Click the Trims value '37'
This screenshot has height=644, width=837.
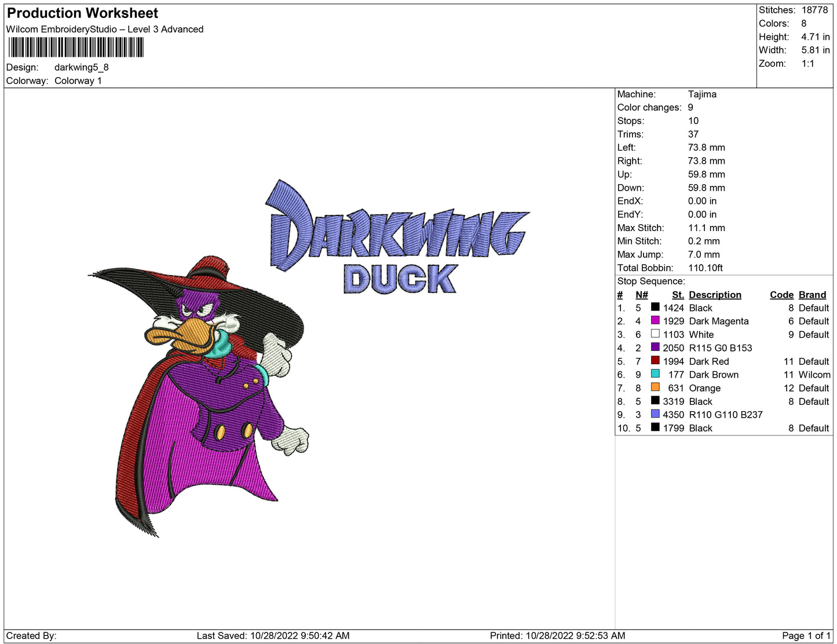click(693, 134)
